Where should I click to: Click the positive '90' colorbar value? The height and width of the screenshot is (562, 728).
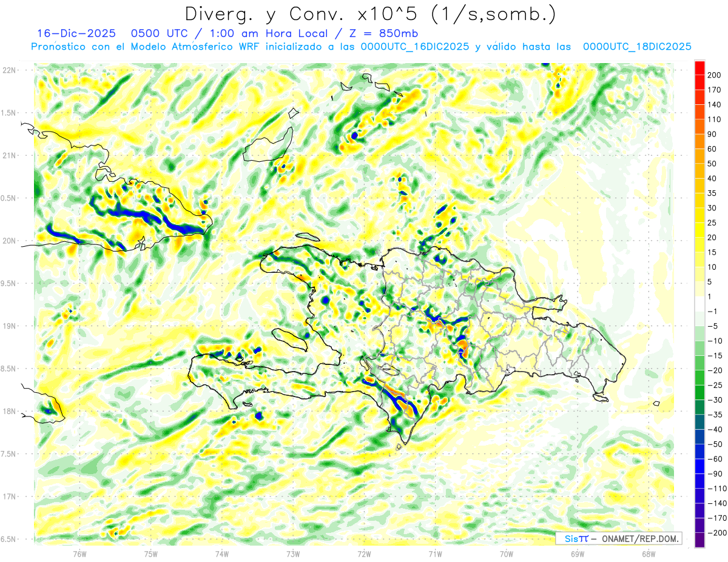(x=712, y=134)
